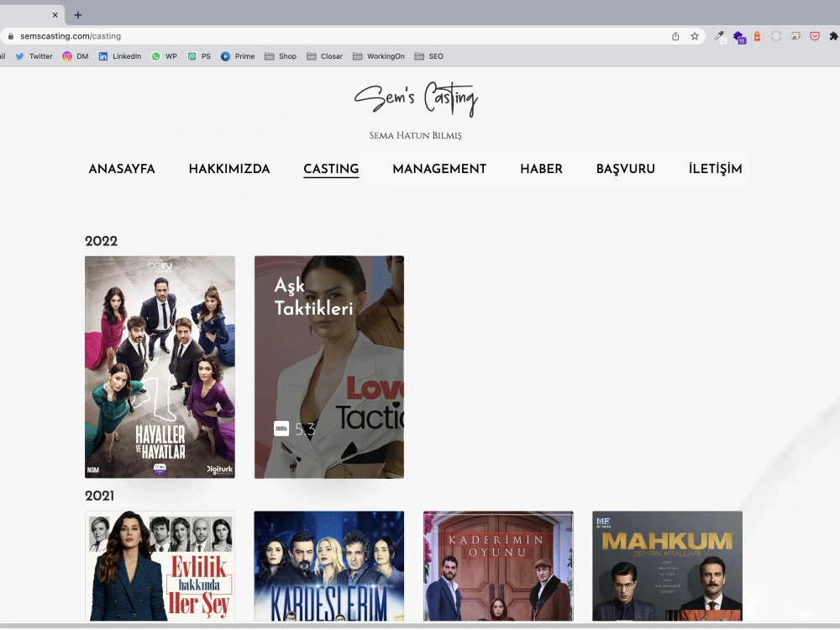Open the Prime bookmark
The width and height of the screenshot is (840, 630).
238,56
